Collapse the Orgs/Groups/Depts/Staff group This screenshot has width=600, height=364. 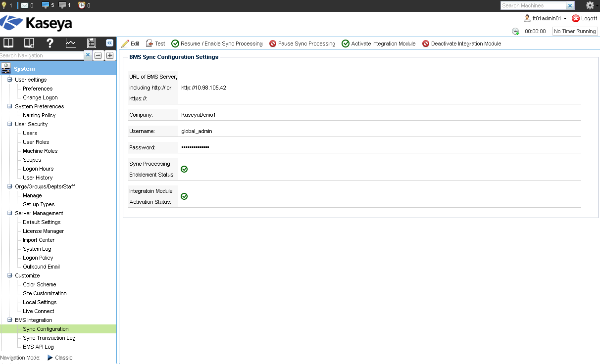point(10,186)
